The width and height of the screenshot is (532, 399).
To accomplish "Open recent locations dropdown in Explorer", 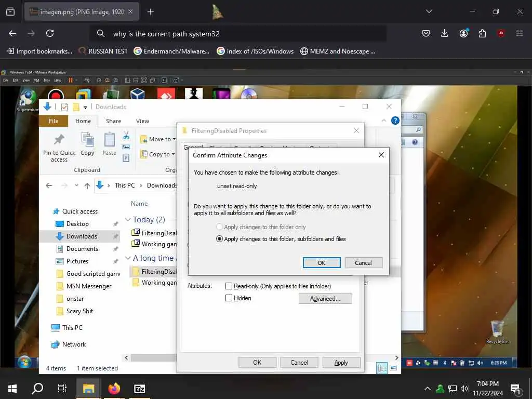I will 76,185.
